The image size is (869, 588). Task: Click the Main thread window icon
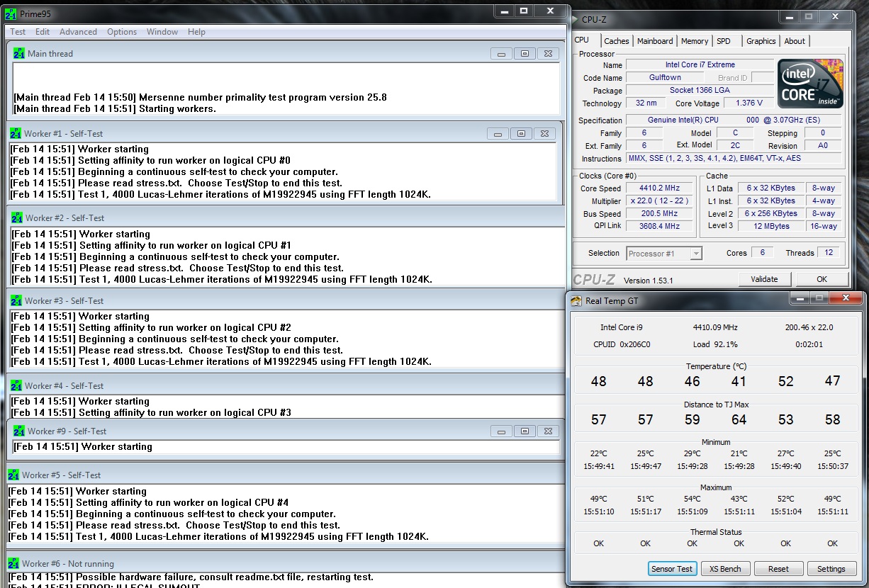click(x=19, y=53)
